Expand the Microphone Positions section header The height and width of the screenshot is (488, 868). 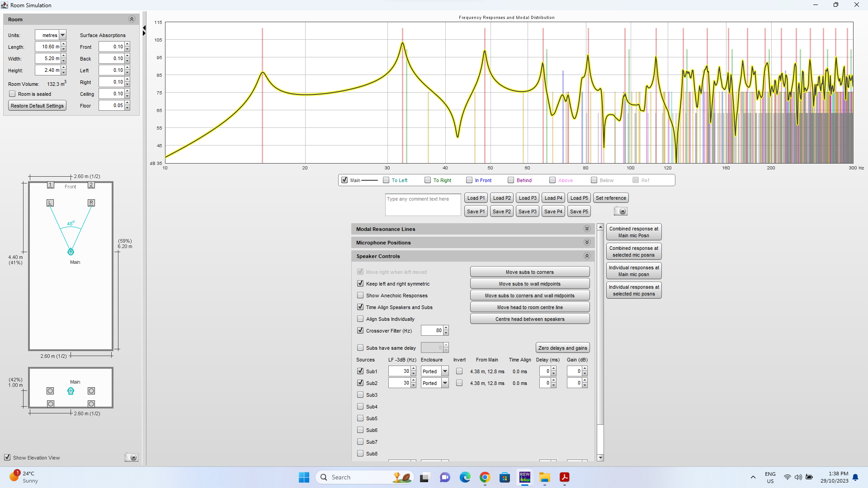[587, 243]
